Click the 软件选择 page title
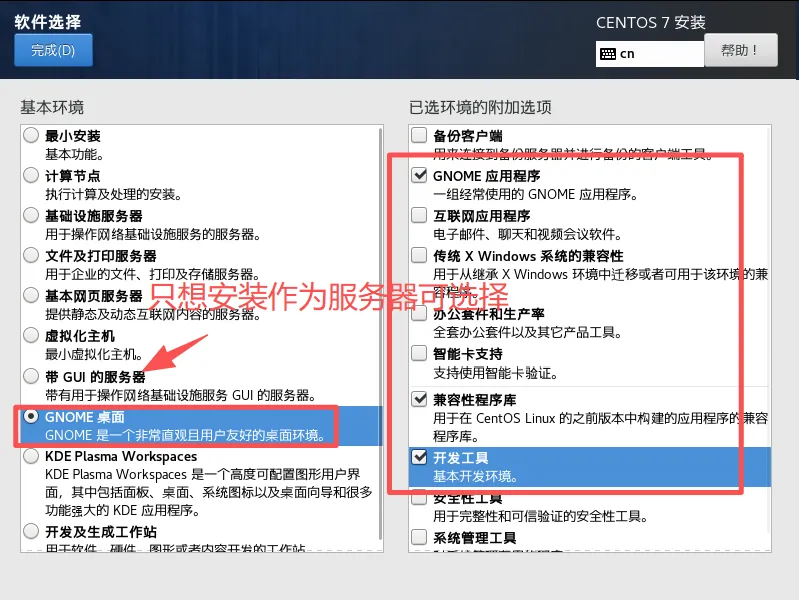The image size is (799, 600). pos(47,21)
